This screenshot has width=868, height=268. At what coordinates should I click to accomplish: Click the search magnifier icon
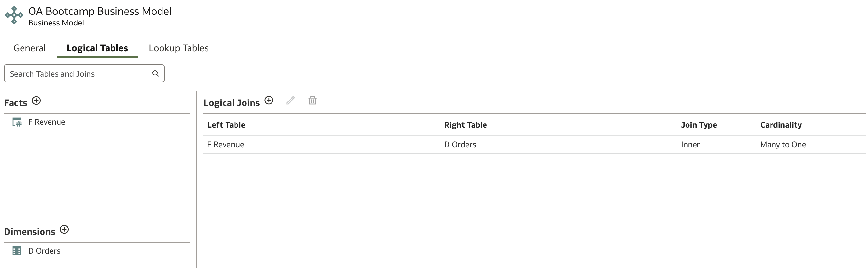(156, 73)
